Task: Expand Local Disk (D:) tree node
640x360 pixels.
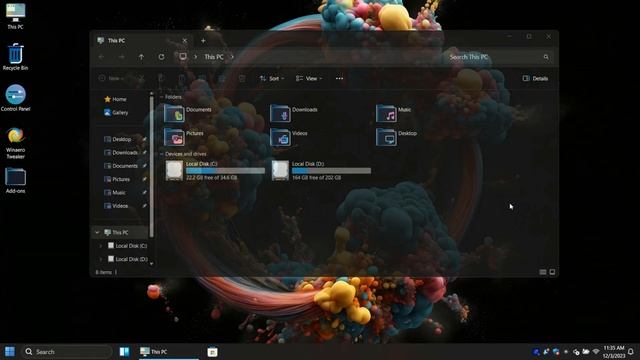Action: pos(101,259)
